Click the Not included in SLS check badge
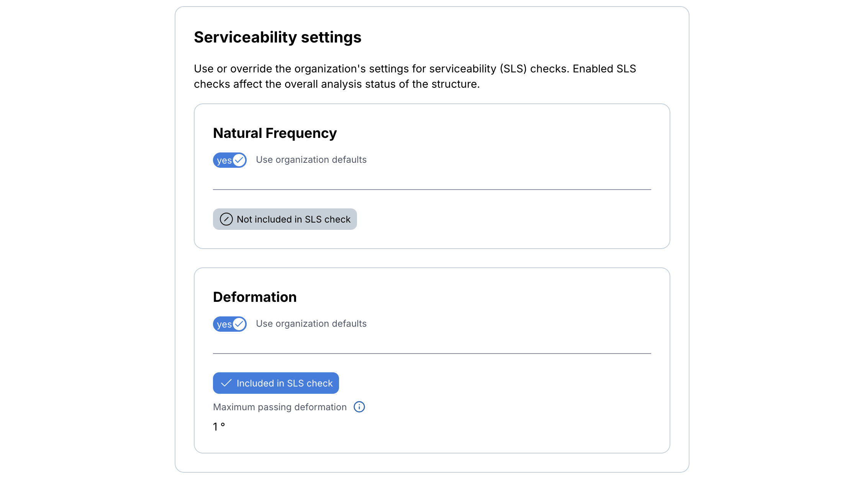Screen dimensions: 868x488 coord(285,219)
